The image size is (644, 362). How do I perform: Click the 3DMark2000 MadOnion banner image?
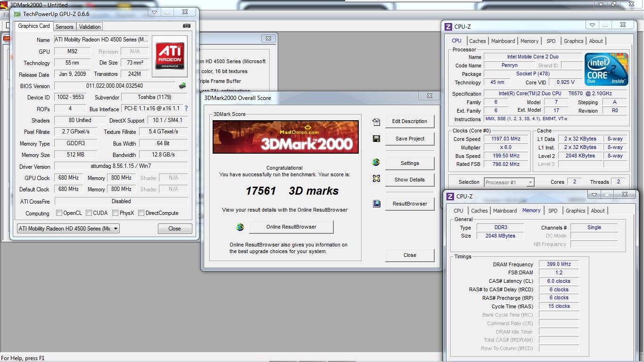tap(286, 137)
